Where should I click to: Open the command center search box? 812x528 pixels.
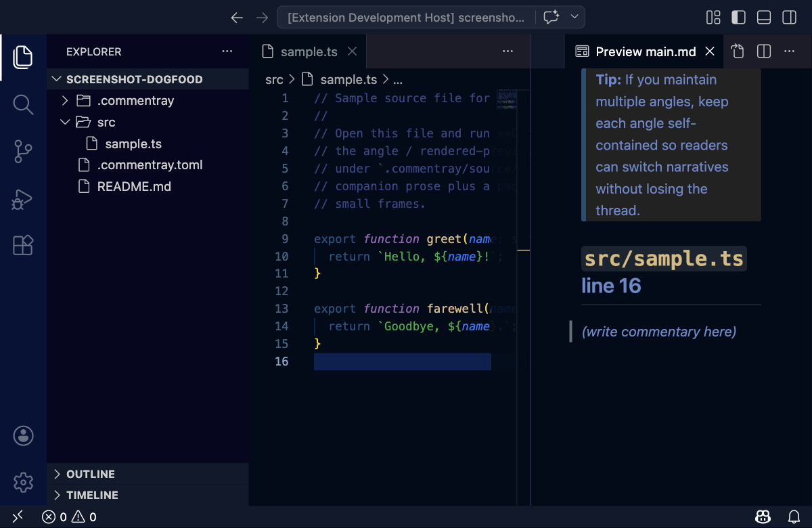click(x=405, y=18)
